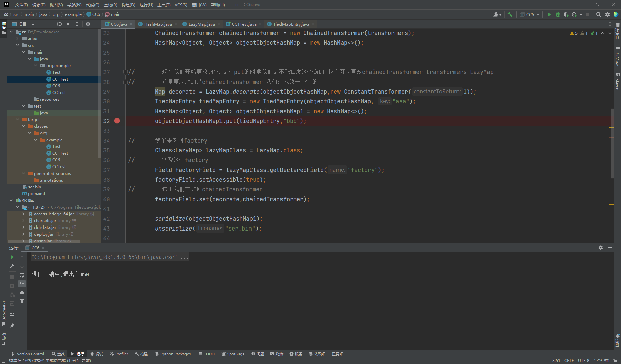Image resolution: width=621 pixels, height=364 pixels.
Task: Open run configuration wrench icon in run panel
Action: (12, 266)
